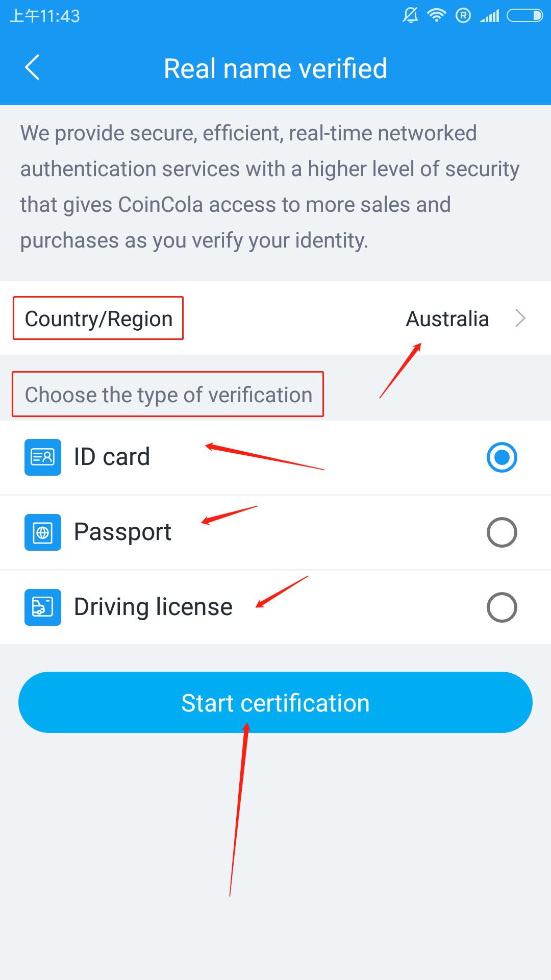
Task: Click the Passport icon
Action: pyautogui.click(x=43, y=532)
